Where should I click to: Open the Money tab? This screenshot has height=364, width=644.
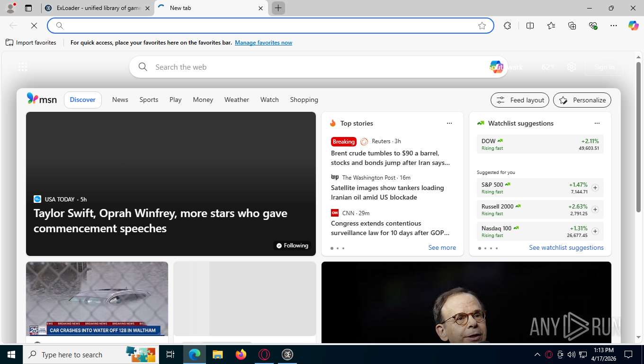[203, 100]
